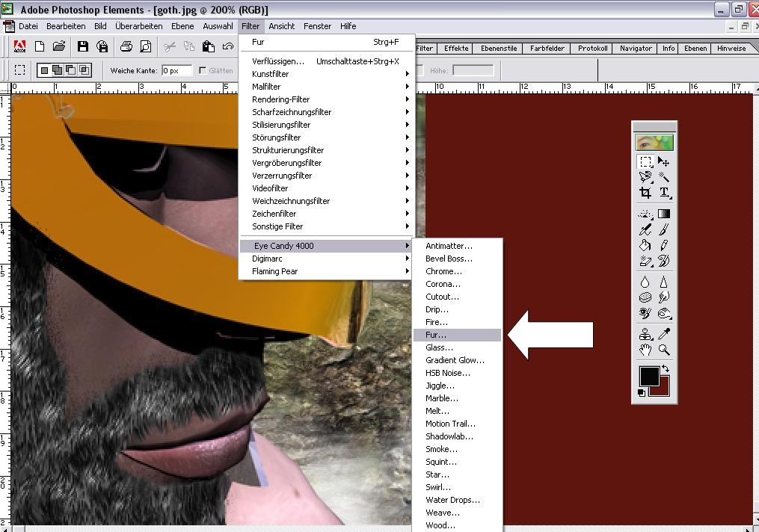Open the Hinweise palette tab

(731, 49)
